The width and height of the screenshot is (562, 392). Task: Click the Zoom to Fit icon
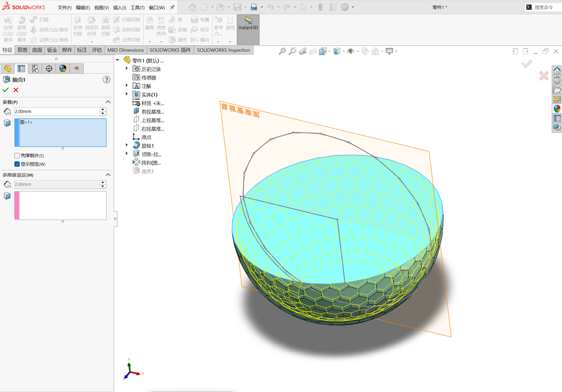283,51
